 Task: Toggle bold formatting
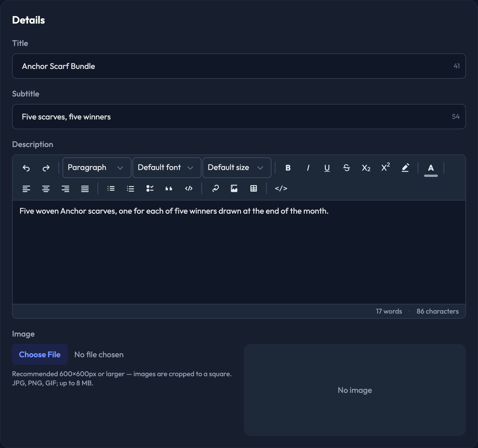coord(288,168)
